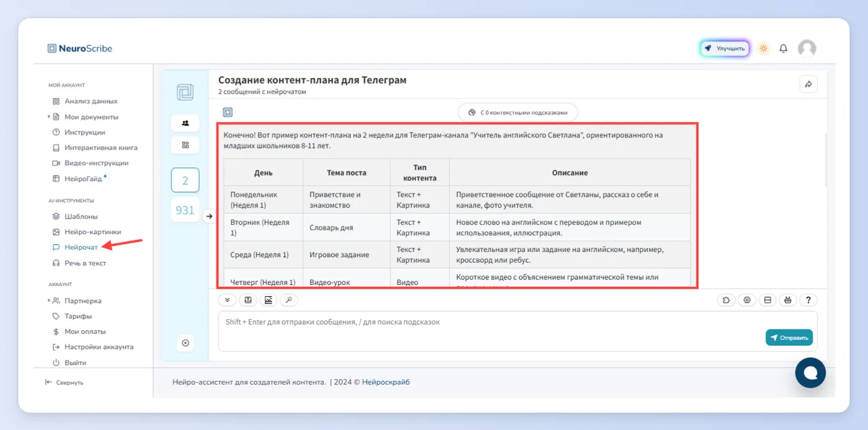
Task: Open Интерактивная книга section
Action: tap(95, 147)
